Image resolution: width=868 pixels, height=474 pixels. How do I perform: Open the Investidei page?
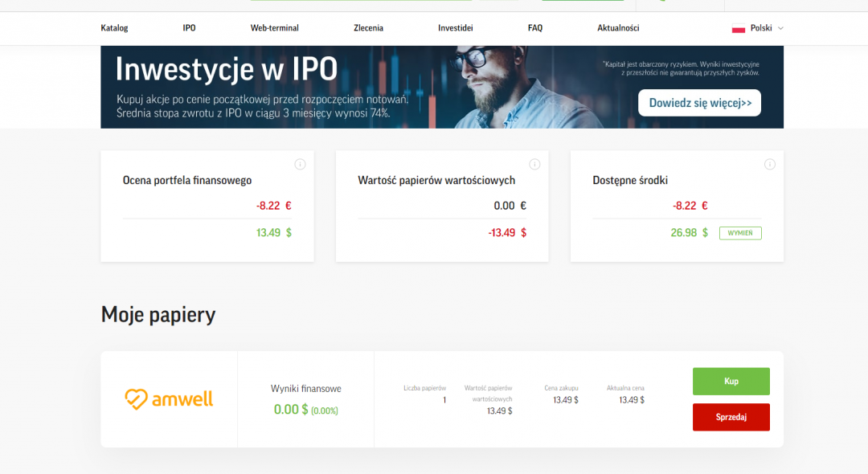pos(455,28)
